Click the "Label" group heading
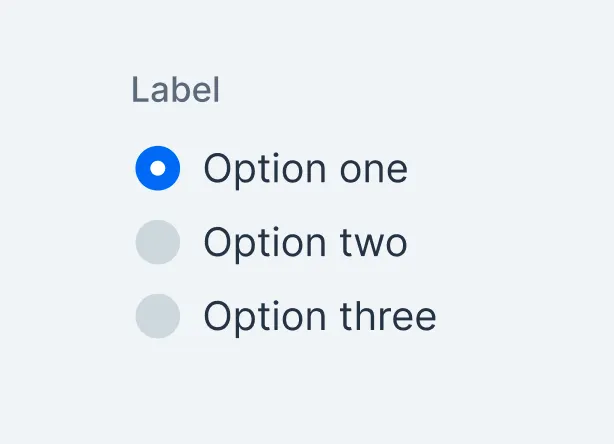This screenshot has height=444, width=614. tap(175, 91)
